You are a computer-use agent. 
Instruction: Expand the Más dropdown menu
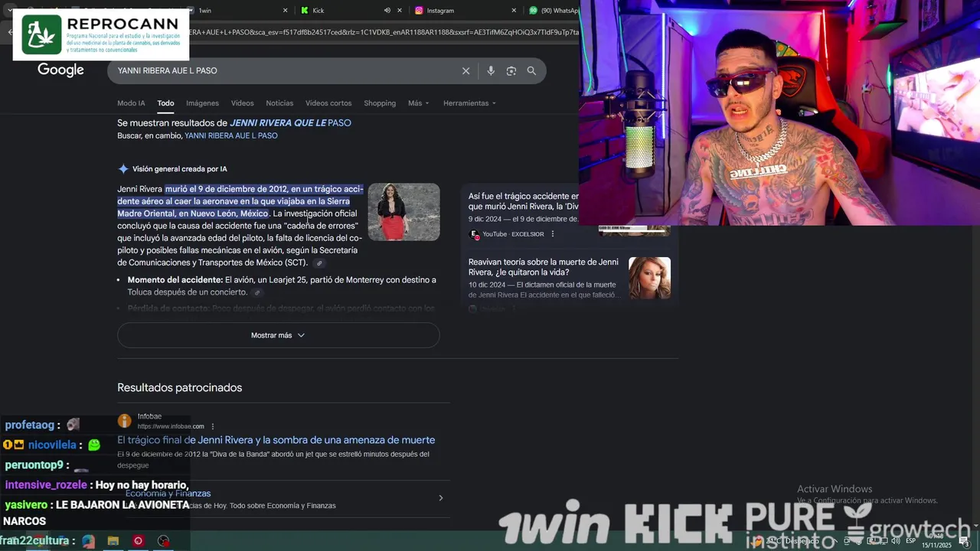(x=419, y=103)
